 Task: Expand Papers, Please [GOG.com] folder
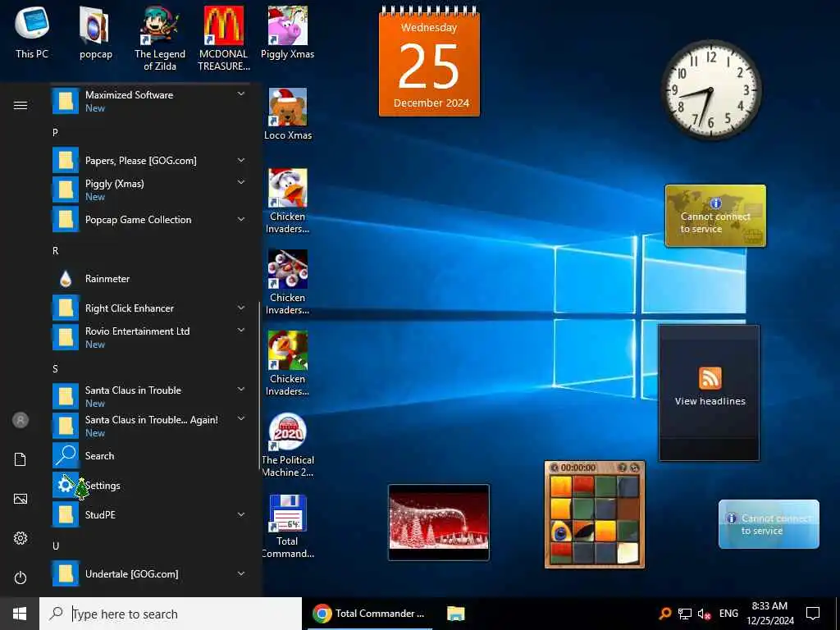241,160
